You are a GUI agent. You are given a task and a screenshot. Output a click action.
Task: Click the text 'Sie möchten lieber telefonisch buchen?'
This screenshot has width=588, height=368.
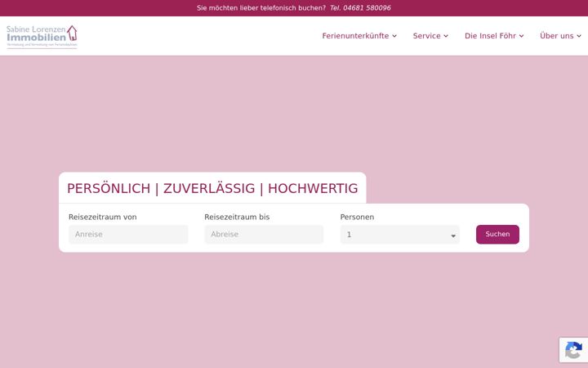(261, 8)
